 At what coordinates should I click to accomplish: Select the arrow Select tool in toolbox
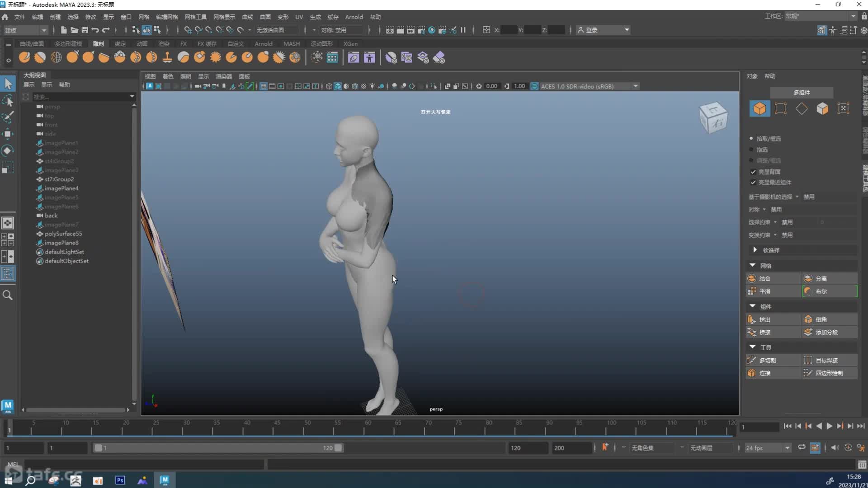pyautogui.click(x=8, y=84)
